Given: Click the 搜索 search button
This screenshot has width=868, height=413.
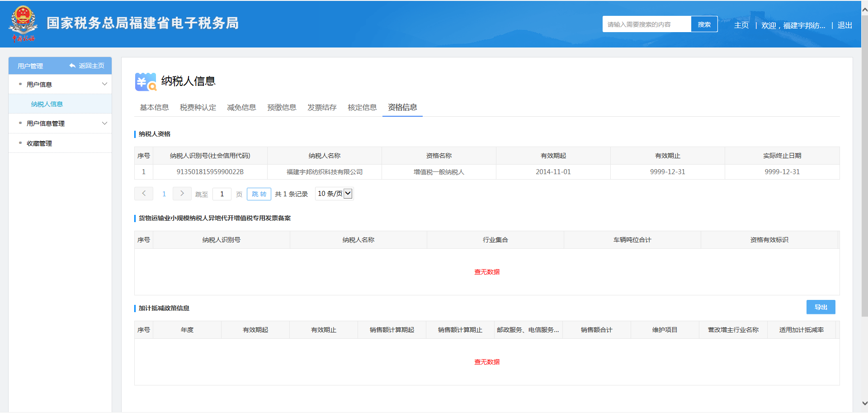Looking at the screenshot, I should pyautogui.click(x=704, y=24).
